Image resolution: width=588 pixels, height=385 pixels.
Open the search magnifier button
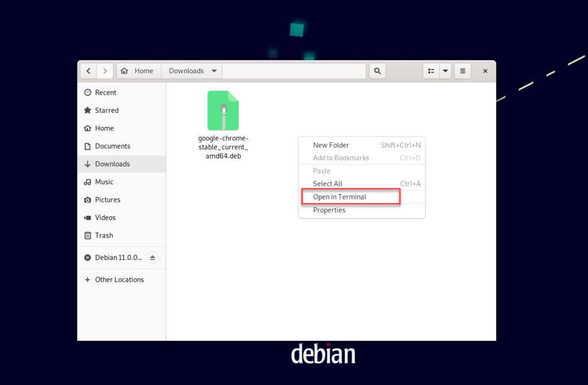coord(377,71)
